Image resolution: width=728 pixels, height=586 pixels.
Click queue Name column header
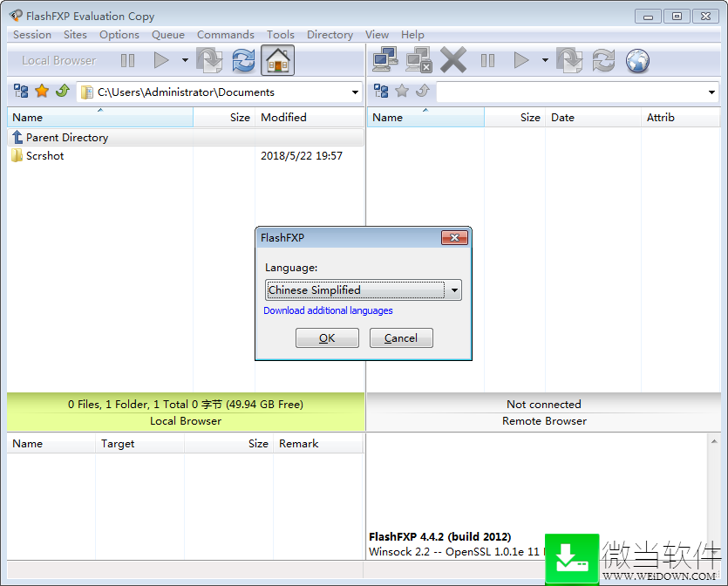(x=51, y=444)
